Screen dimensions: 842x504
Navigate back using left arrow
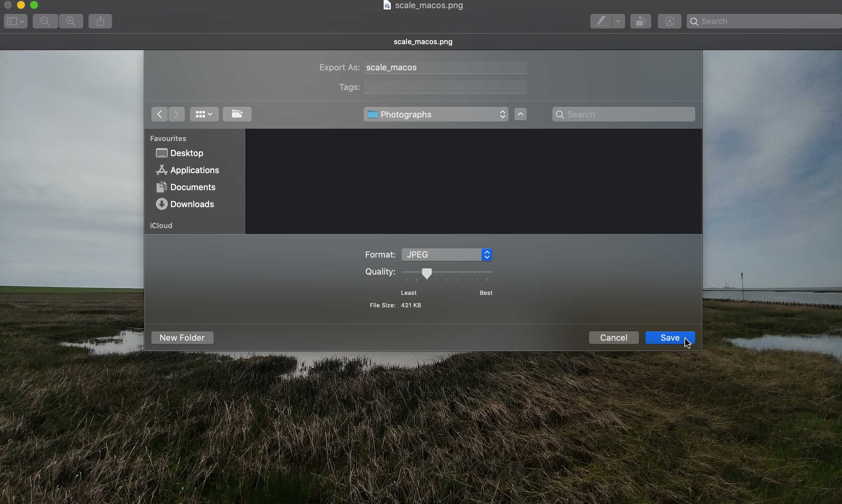tap(159, 114)
